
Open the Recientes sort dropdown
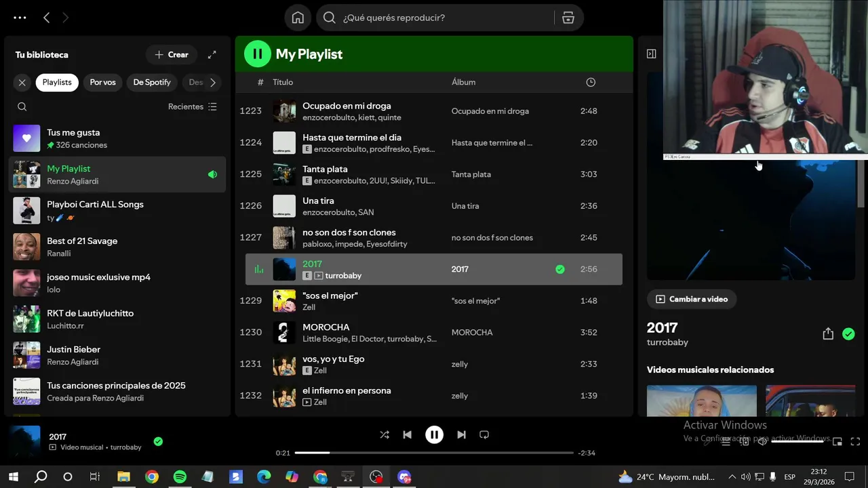click(x=193, y=106)
